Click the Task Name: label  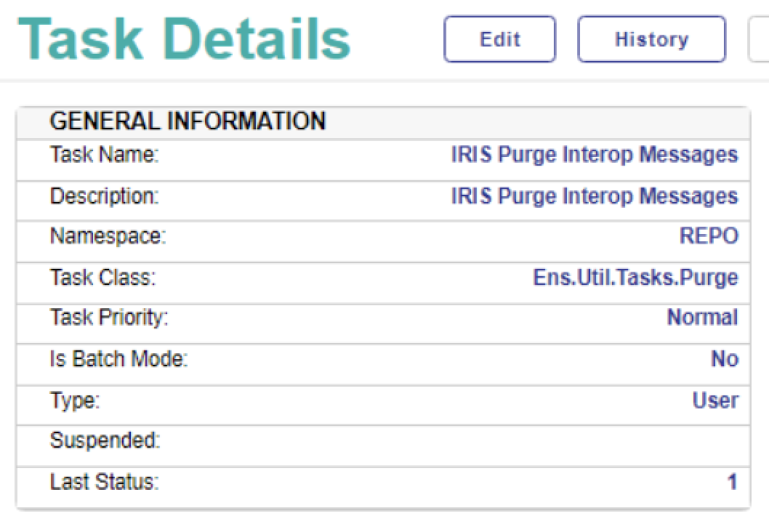(x=104, y=155)
